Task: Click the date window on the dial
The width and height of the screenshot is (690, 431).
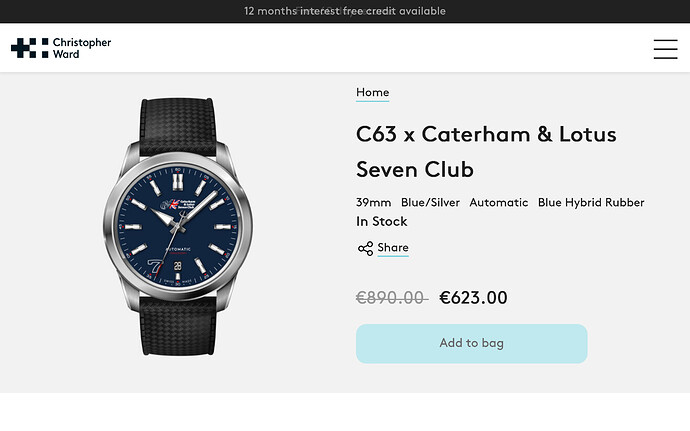Action: [177, 265]
